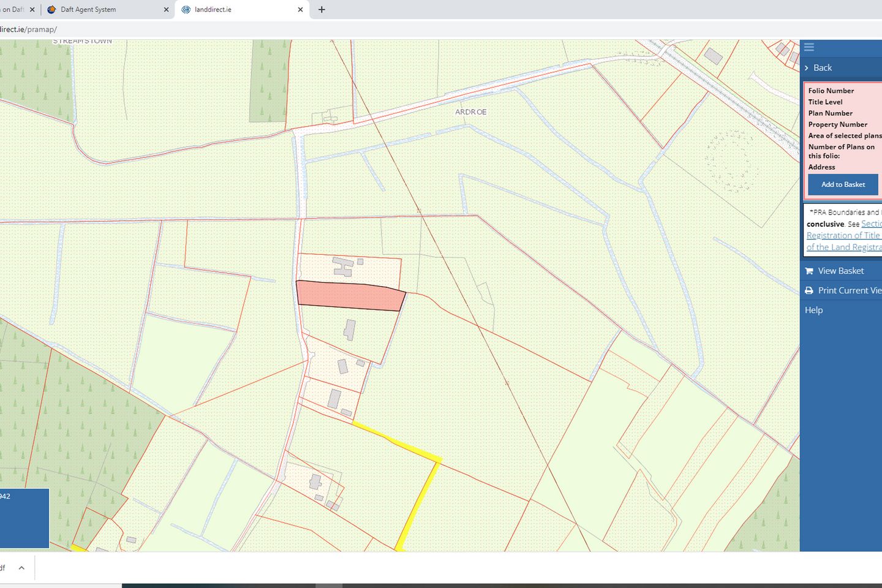Click the chevron icon beside Back

808,68
